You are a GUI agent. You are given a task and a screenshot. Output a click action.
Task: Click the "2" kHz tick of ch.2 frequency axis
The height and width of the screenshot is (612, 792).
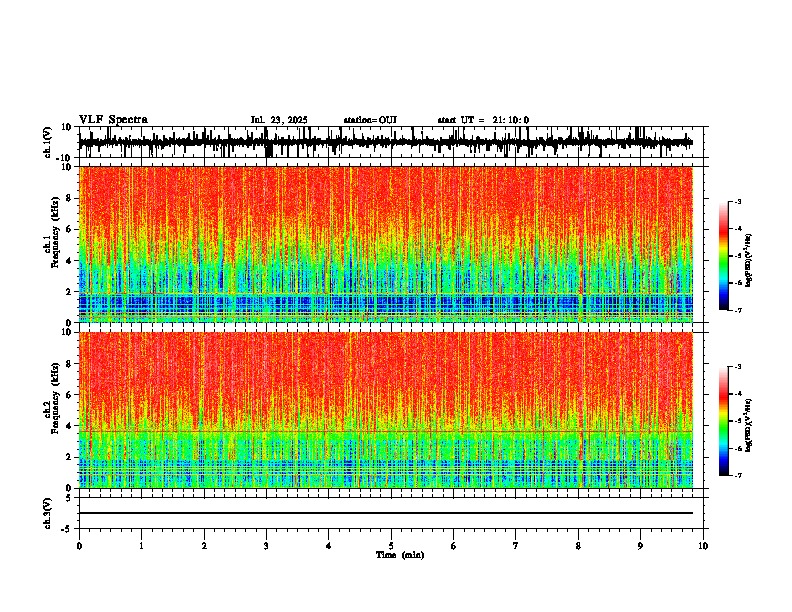point(69,457)
